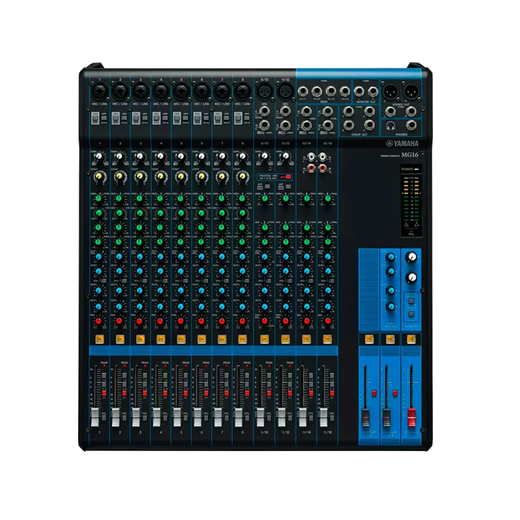
Task: Click the channel 7 white fader cap
Action: (x=218, y=417)
